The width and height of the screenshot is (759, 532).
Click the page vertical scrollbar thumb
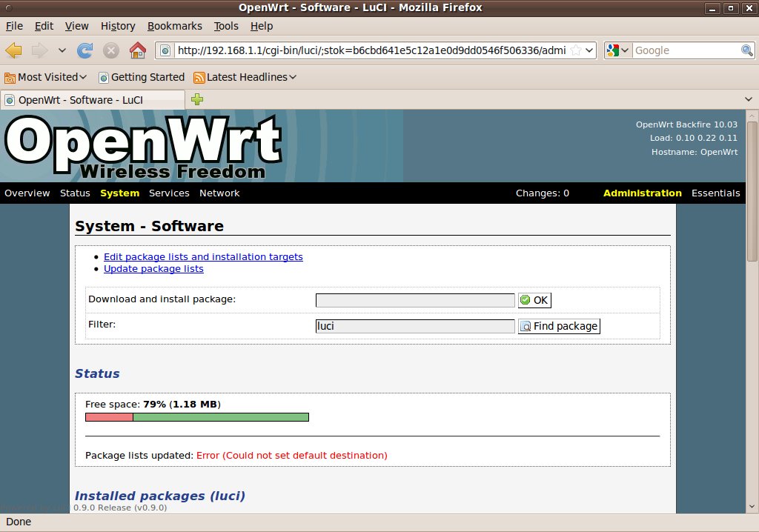tap(752, 191)
